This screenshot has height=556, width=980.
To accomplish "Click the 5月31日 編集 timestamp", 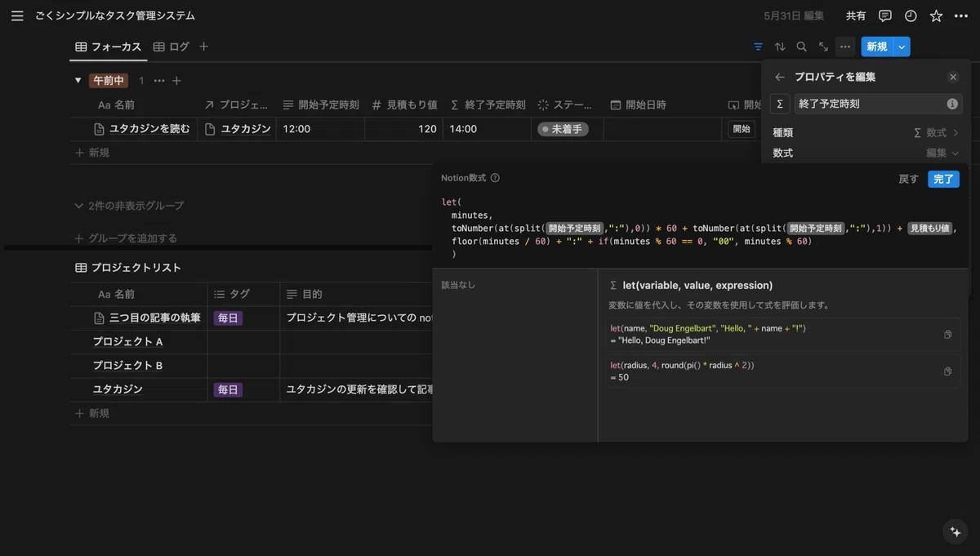I will tap(794, 16).
